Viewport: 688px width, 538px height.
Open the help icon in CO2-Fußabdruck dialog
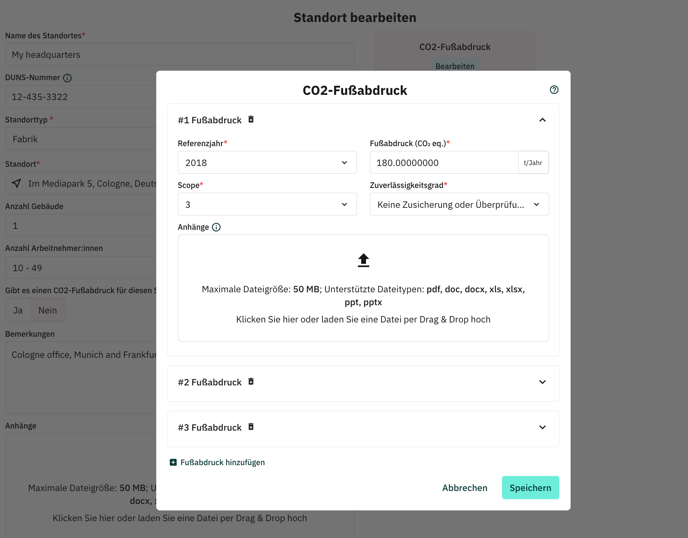click(x=554, y=90)
